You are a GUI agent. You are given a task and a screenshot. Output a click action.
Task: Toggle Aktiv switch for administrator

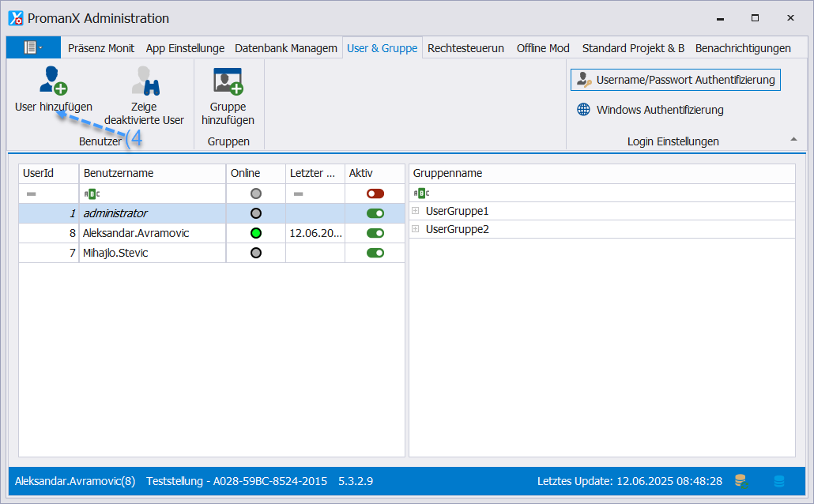(x=375, y=213)
